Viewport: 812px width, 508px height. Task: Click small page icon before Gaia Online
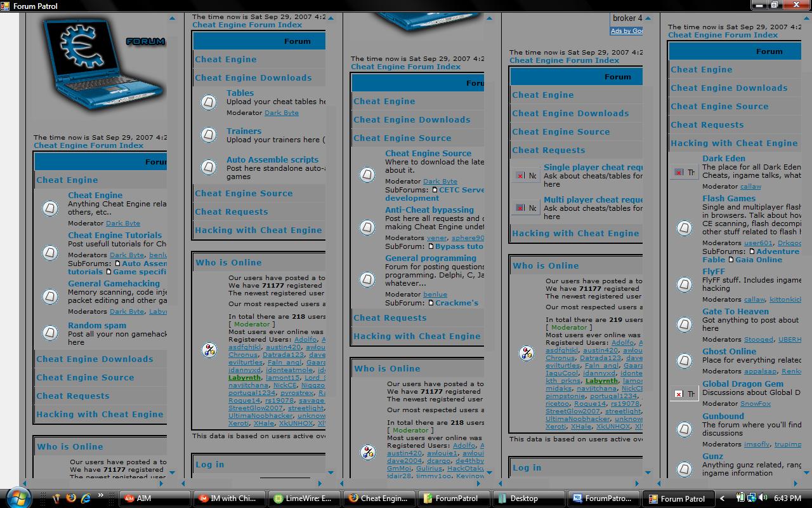coord(731,260)
